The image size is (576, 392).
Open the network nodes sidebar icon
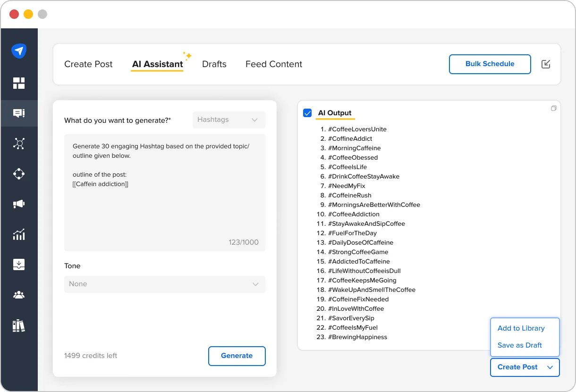[19, 144]
